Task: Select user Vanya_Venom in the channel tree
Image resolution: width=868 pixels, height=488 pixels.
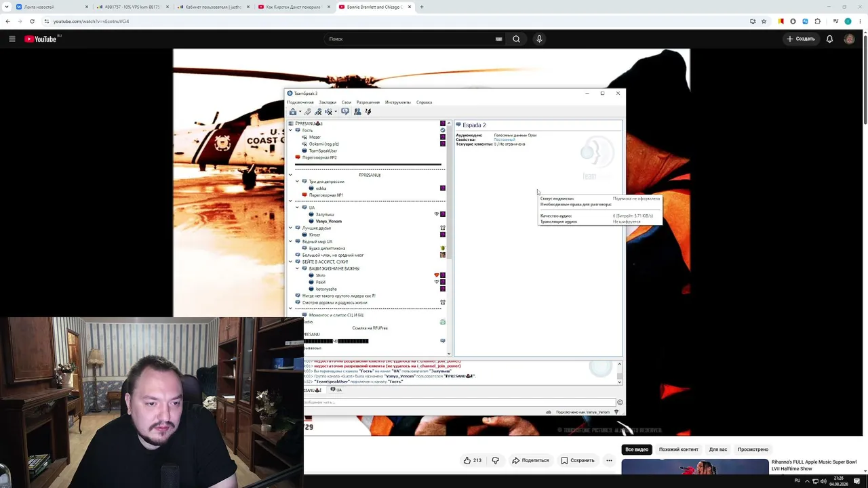Action: (328, 221)
